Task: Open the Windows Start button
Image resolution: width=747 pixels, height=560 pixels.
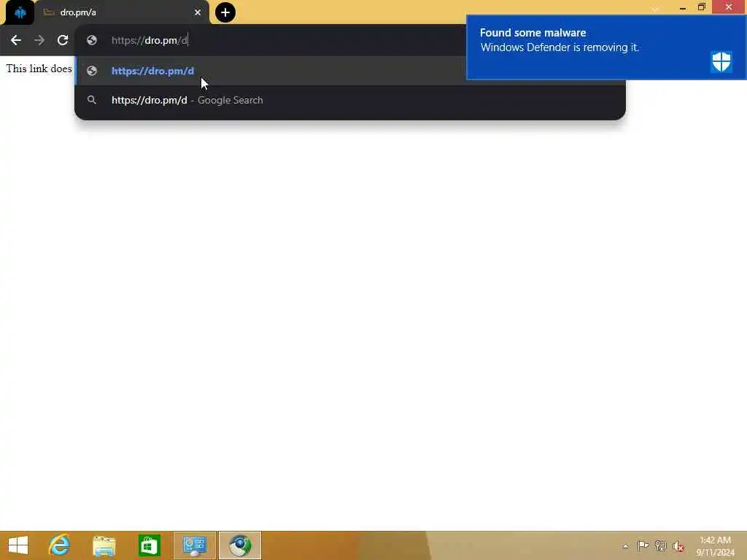Action: pyautogui.click(x=18, y=545)
